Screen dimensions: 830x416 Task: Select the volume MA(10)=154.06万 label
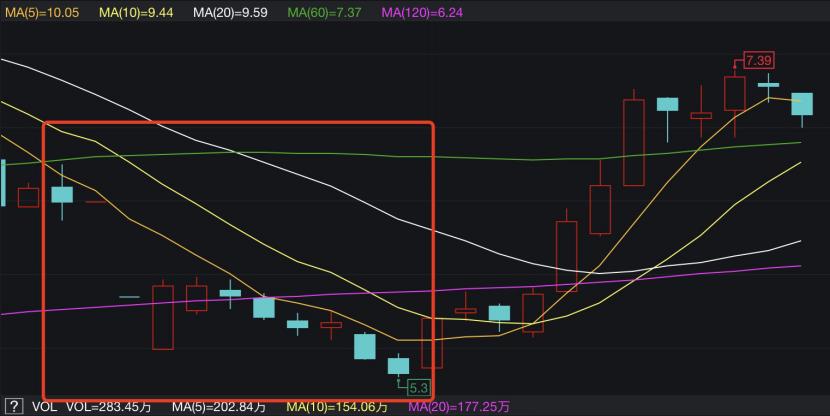tap(337, 407)
